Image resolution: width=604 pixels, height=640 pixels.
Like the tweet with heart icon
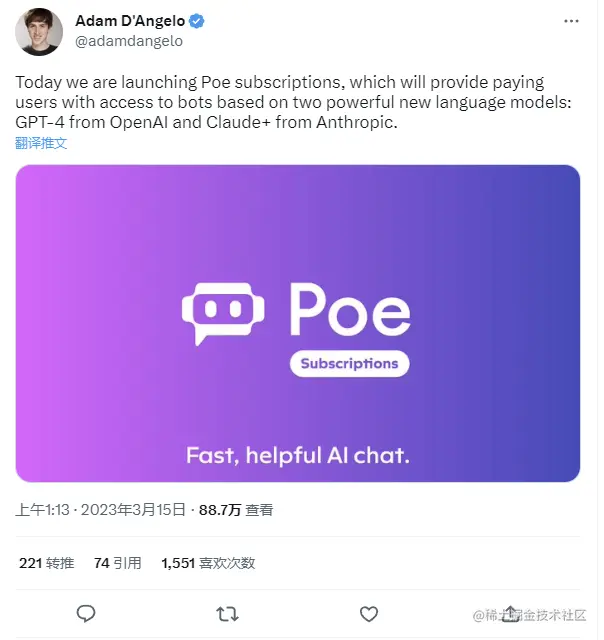(369, 614)
